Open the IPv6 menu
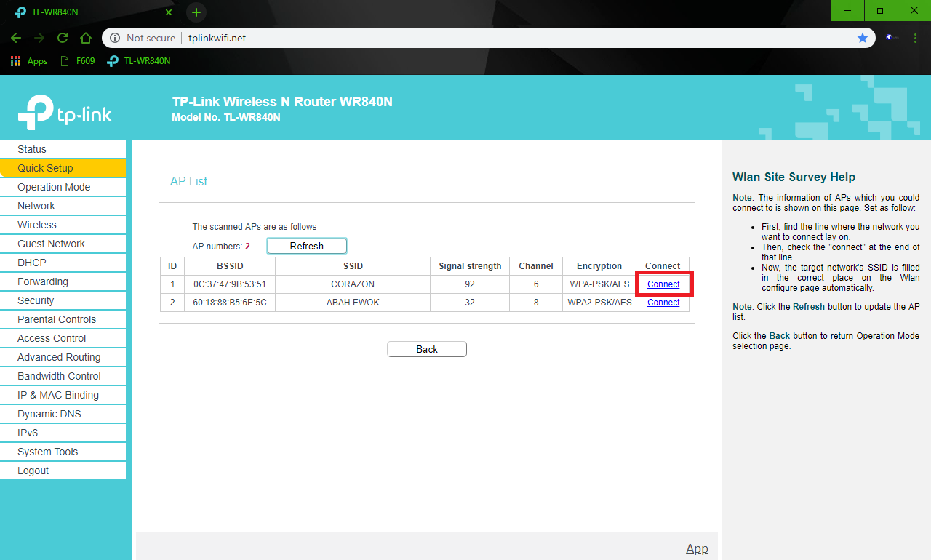 [x=63, y=433]
